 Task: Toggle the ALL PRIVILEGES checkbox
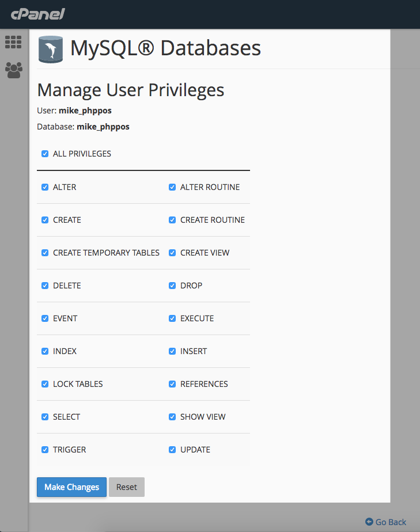coord(45,154)
